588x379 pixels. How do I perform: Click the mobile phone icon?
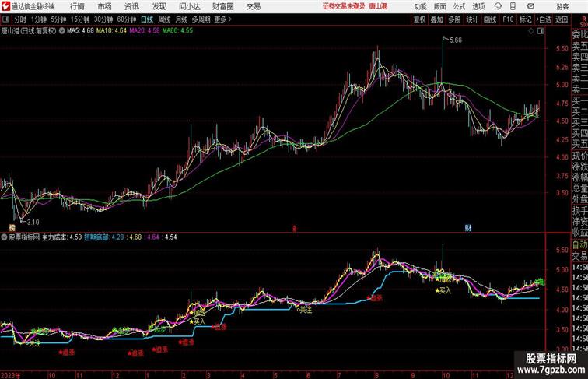tap(513, 6)
